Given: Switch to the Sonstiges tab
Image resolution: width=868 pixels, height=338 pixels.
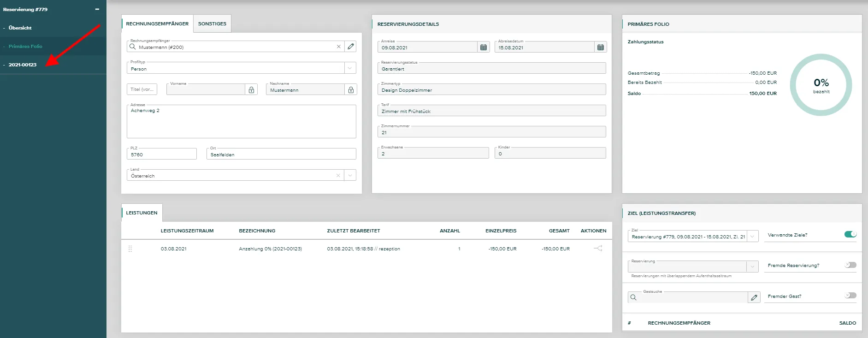Looking at the screenshot, I should [212, 24].
